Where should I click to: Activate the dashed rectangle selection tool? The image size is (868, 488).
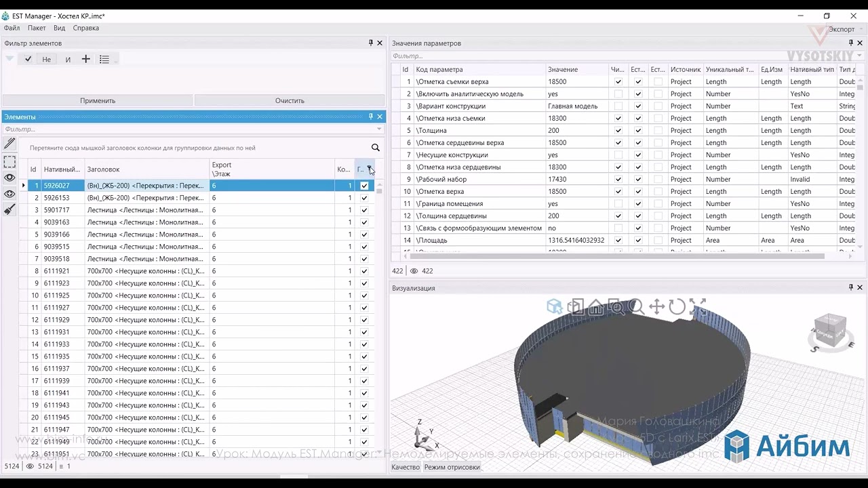pyautogui.click(x=9, y=161)
